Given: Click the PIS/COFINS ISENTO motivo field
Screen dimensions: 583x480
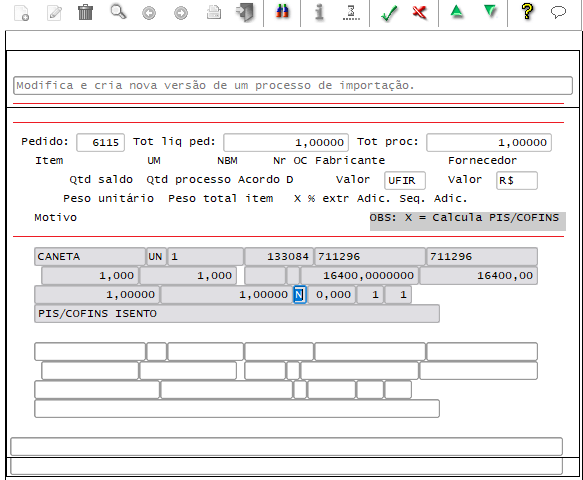Looking at the screenshot, I should [237, 314].
